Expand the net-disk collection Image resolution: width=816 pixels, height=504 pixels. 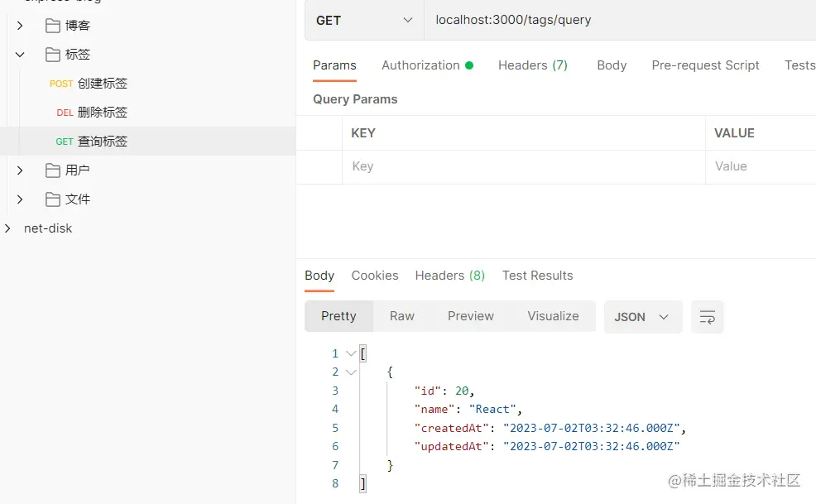coord(7,228)
